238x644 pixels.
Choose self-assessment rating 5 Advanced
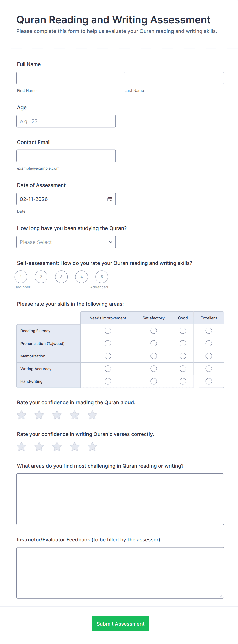[x=102, y=277]
